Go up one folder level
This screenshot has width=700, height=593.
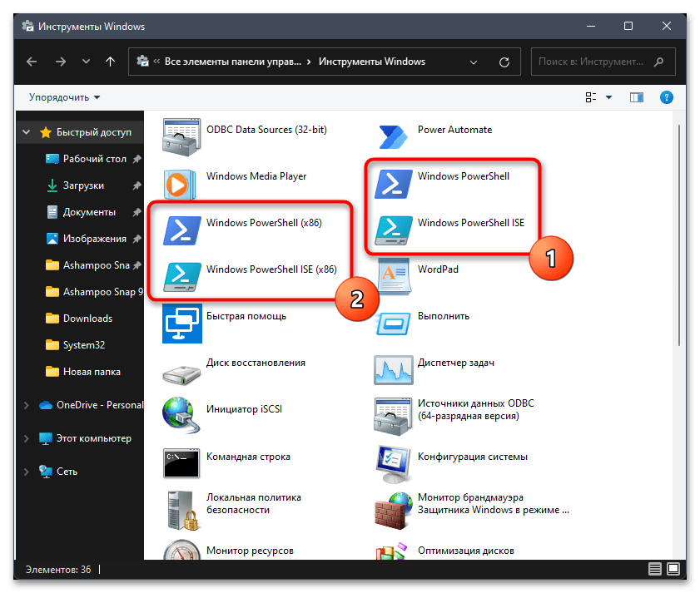click(110, 62)
